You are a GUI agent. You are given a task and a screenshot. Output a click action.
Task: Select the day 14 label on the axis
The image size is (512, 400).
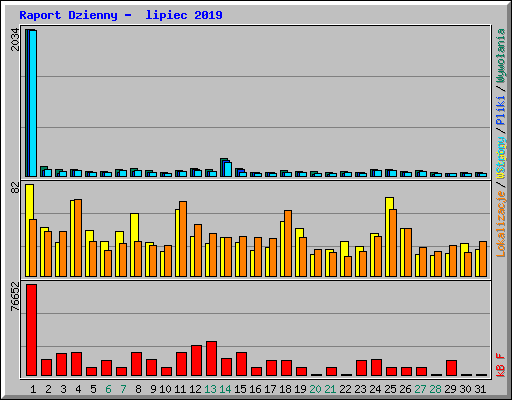pyautogui.click(x=225, y=389)
